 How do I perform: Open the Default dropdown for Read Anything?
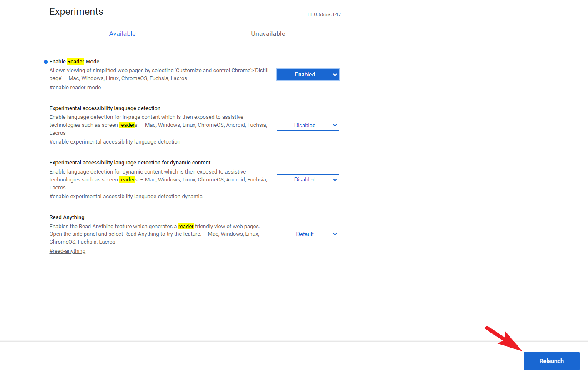pyautogui.click(x=308, y=234)
